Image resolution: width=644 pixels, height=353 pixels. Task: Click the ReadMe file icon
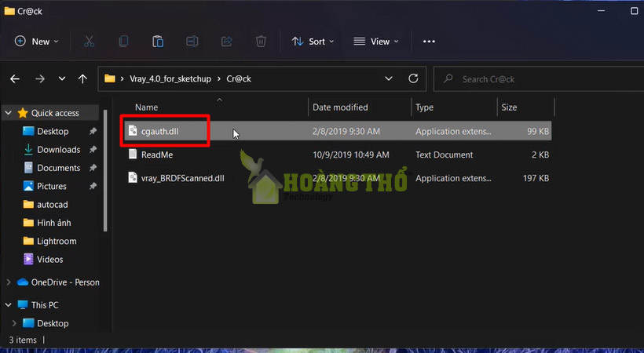133,155
